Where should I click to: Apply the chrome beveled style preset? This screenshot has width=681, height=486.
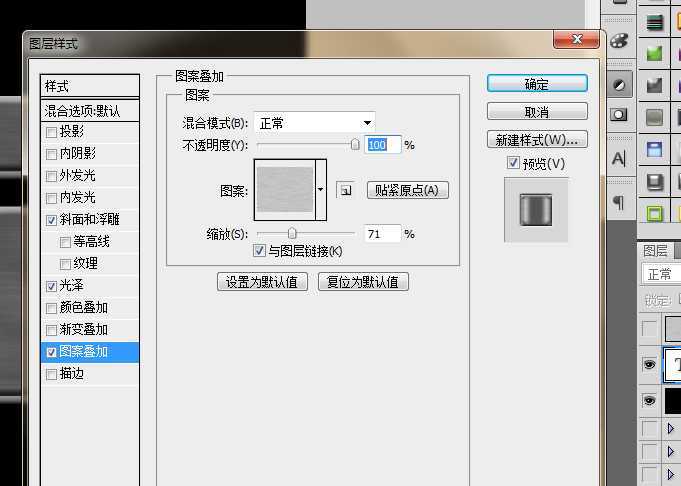(x=655, y=182)
